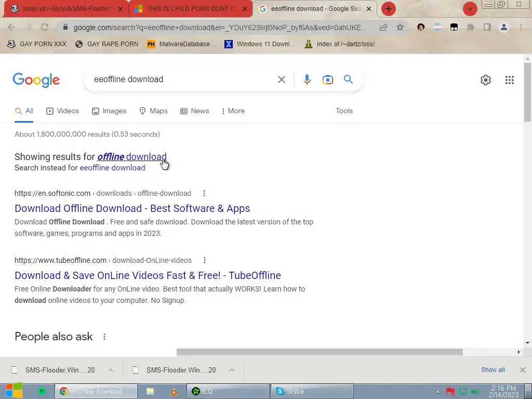Open the three-dot menu beside the tubeoffline result
The height and width of the screenshot is (399, 532).
click(204, 260)
